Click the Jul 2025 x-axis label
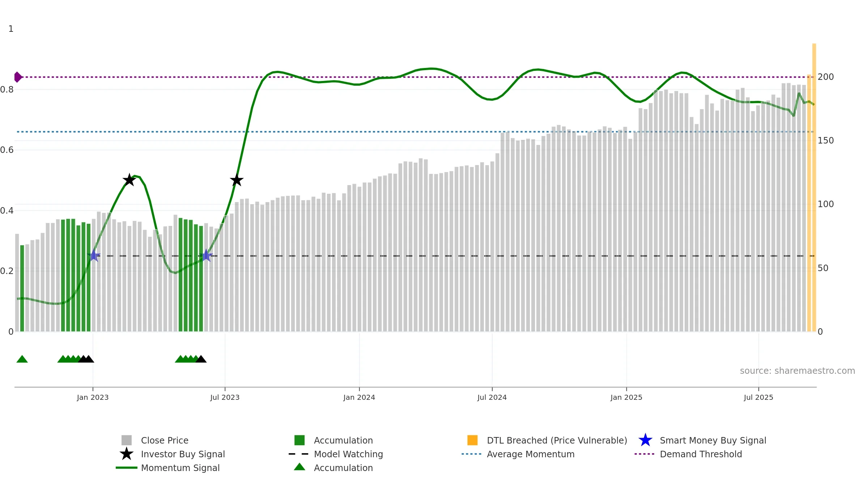This screenshot has width=868, height=488. coord(758,398)
